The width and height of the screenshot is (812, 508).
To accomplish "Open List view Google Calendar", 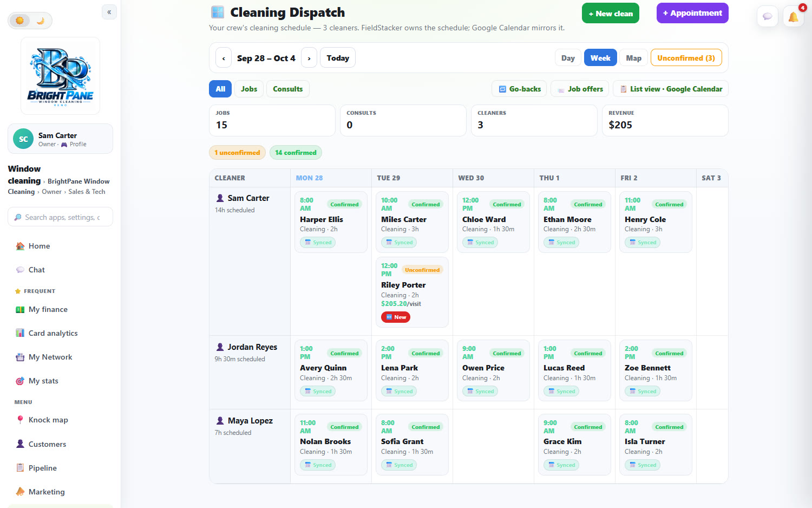I will [671, 89].
